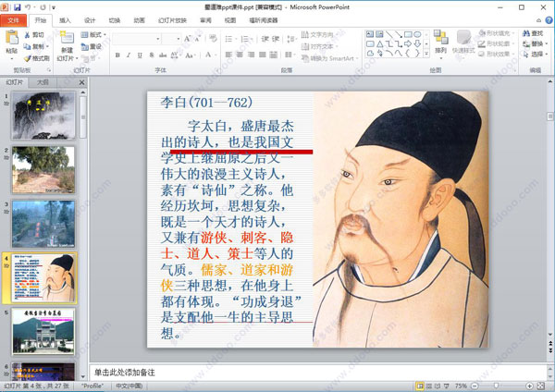Clear all text formatting
The width and height of the screenshot is (555, 392).
213,39
